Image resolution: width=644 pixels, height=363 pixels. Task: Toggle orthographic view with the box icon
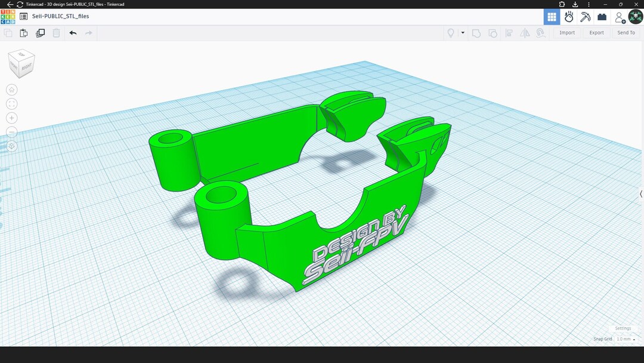11,145
